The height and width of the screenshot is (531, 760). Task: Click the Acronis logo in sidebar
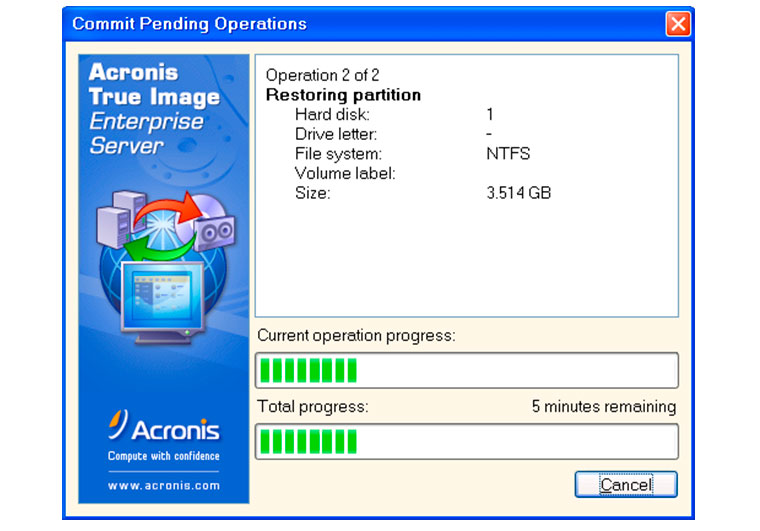[x=164, y=426]
